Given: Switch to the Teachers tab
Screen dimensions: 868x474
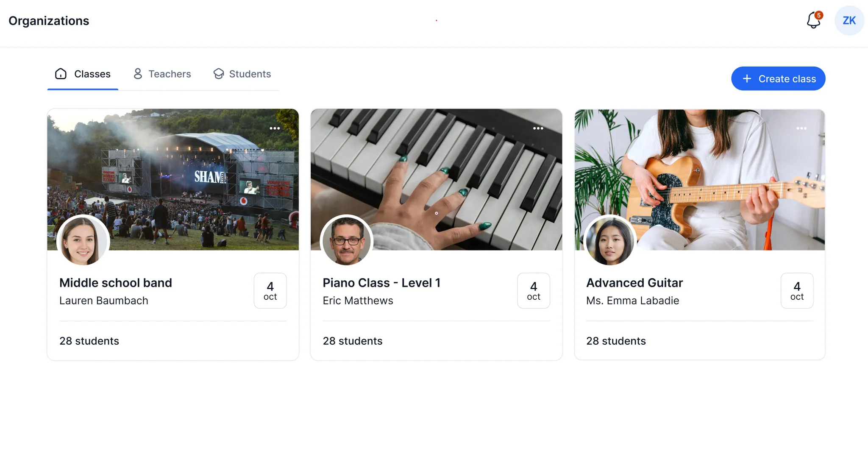Looking at the screenshot, I should [x=162, y=74].
